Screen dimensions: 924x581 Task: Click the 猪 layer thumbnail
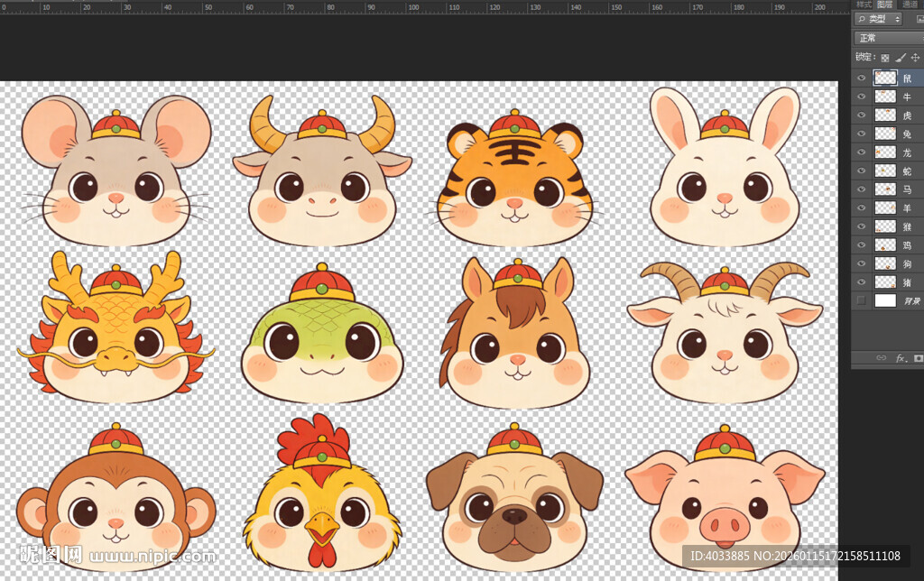pos(885,282)
